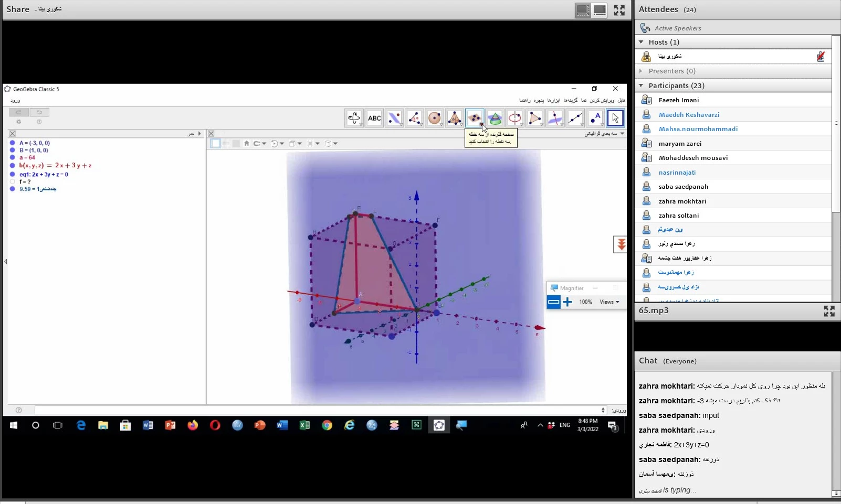Show the hidden object f
Viewport: 841px width, 504px height.
(x=13, y=181)
